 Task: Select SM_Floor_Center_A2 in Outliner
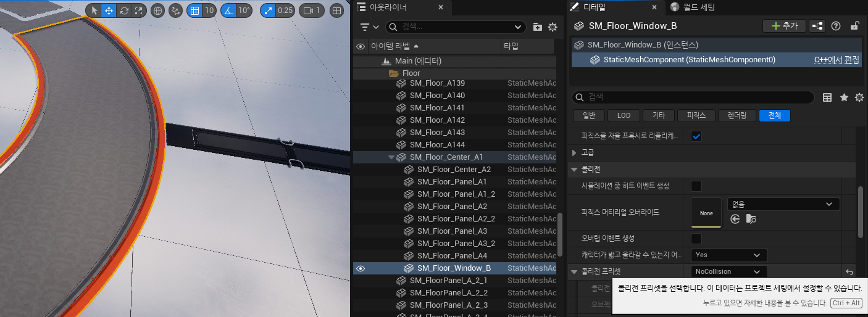[x=455, y=170]
